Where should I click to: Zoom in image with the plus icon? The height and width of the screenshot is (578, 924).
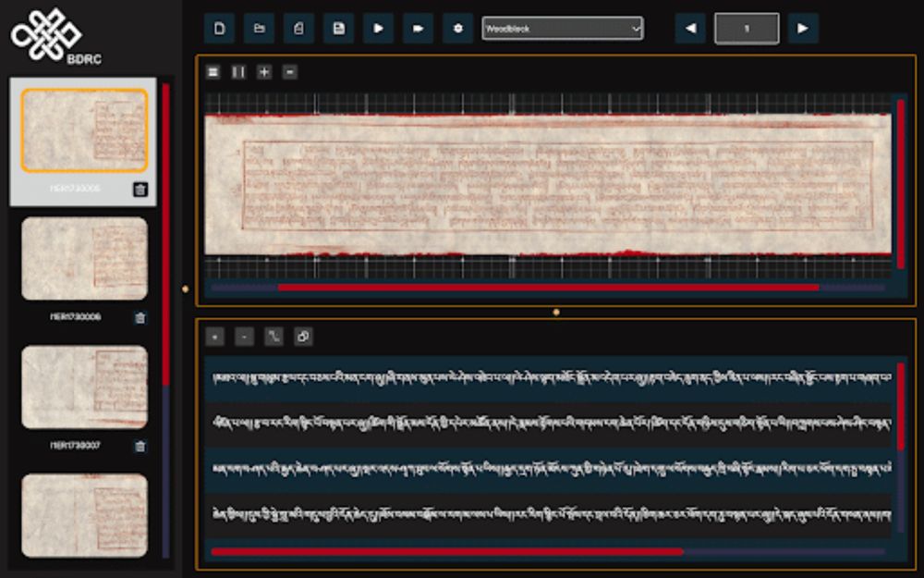(264, 72)
